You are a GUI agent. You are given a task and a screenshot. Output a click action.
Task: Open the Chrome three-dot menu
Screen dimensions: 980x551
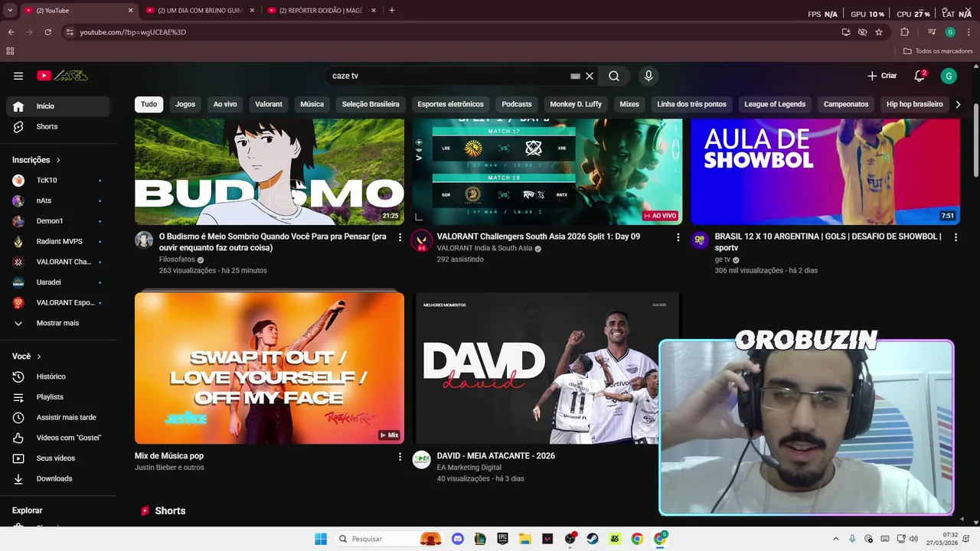968,32
